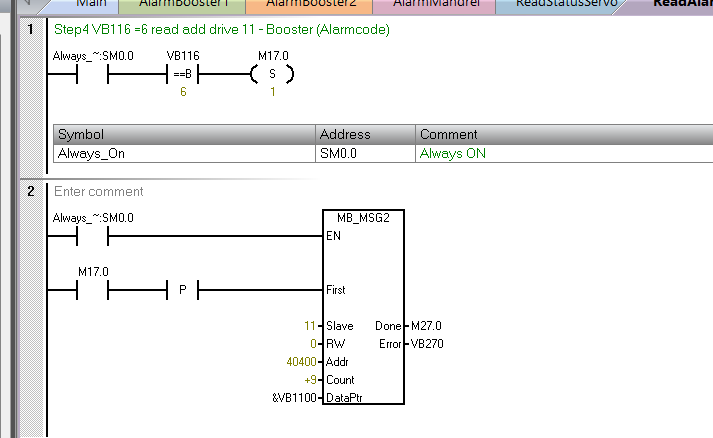This screenshot has height=438, width=713.
Task: Click the network 1 number marker
Action: (32, 30)
